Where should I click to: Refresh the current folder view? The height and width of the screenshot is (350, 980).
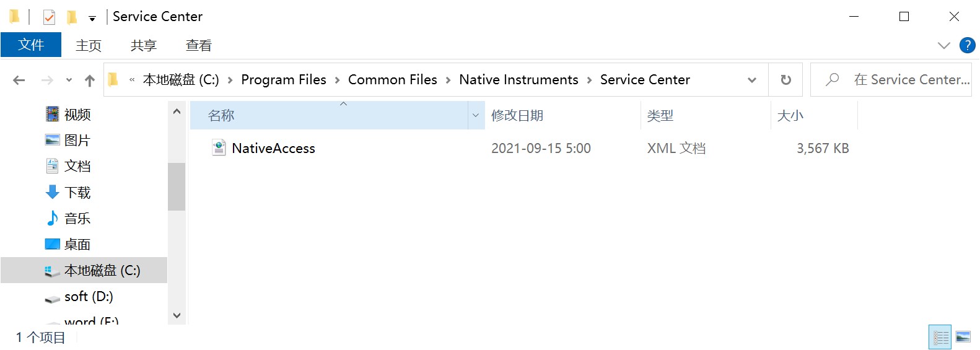785,80
